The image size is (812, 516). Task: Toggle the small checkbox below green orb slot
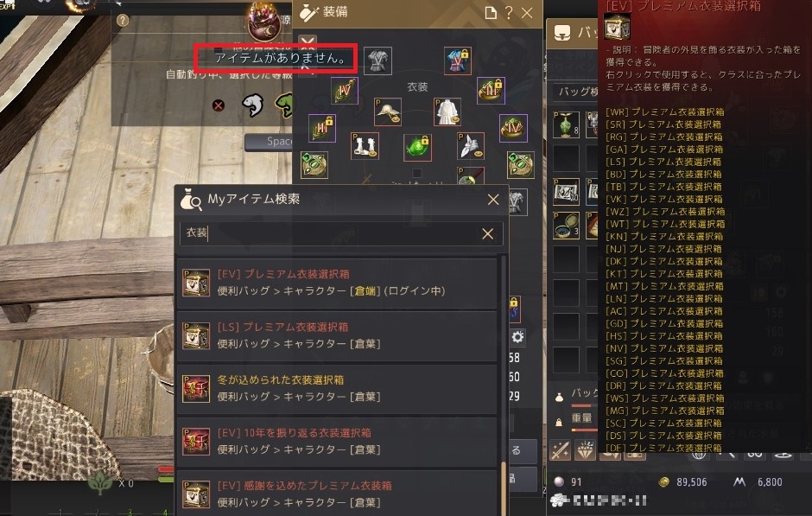coord(417,173)
